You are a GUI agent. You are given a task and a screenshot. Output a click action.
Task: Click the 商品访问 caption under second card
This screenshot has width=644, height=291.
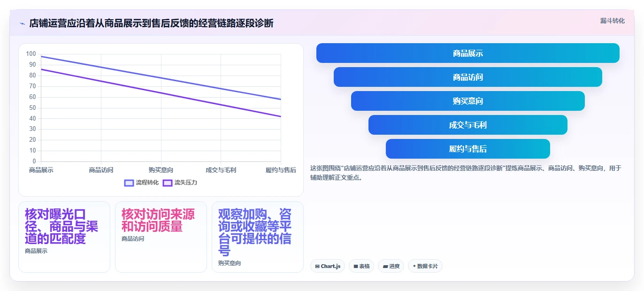coord(133,239)
